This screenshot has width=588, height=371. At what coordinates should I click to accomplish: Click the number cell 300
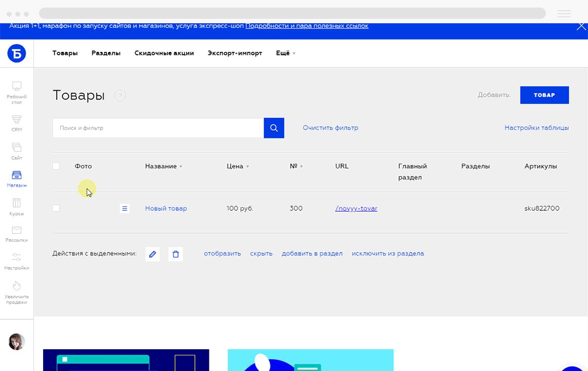[x=296, y=208]
